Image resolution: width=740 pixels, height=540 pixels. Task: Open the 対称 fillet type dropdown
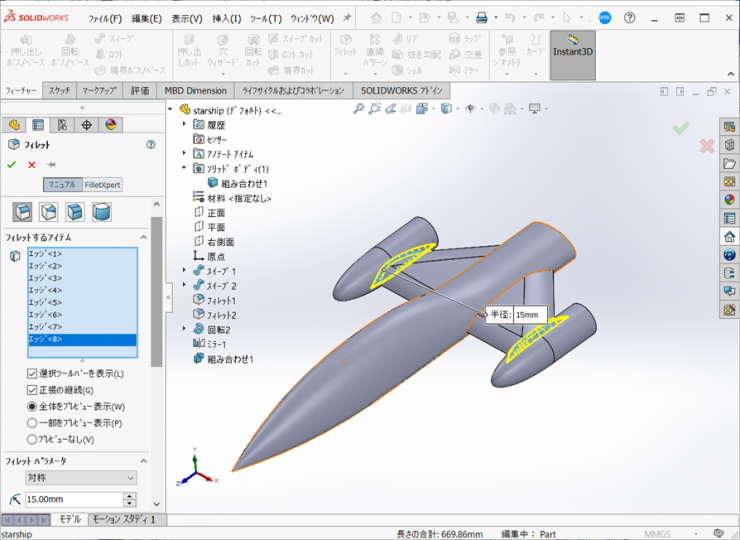click(81, 478)
